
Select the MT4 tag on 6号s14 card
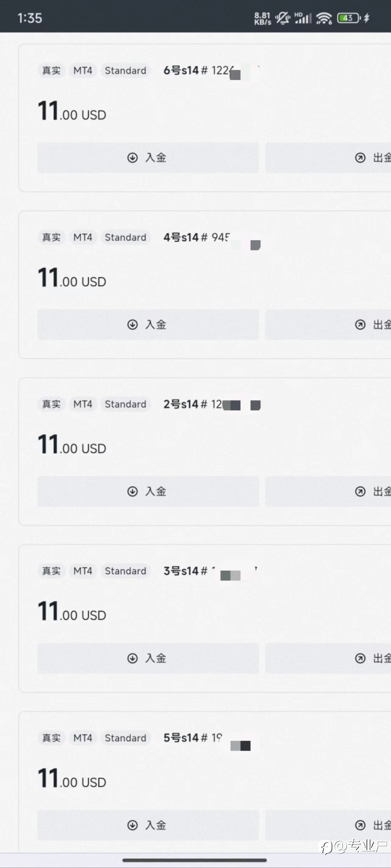coord(83,70)
